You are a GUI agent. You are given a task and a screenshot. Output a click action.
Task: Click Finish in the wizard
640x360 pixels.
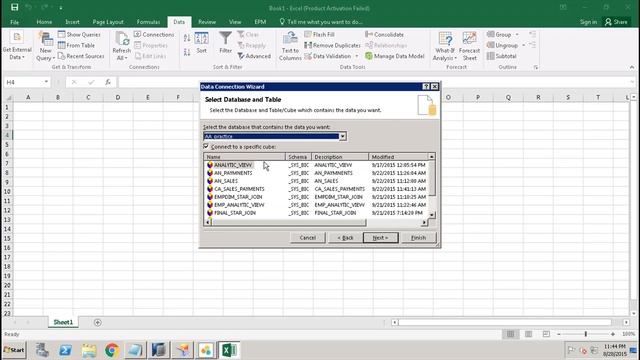click(x=418, y=238)
